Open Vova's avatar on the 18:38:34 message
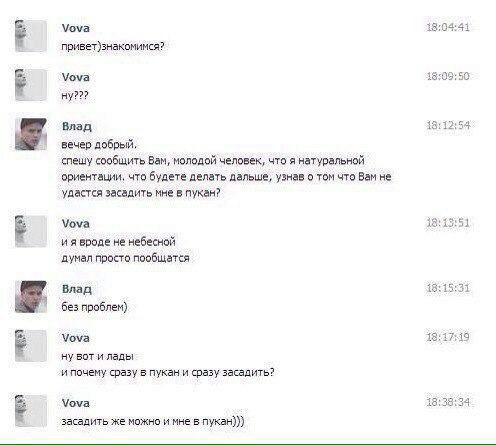Image resolution: width=496 pixels, height=445 pixels. (x=31, y=411)
